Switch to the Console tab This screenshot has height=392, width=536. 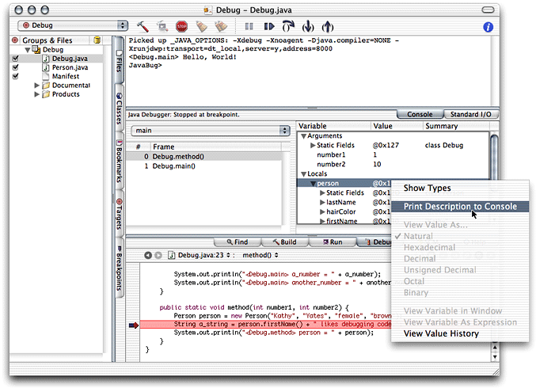(x=420, y=114)
